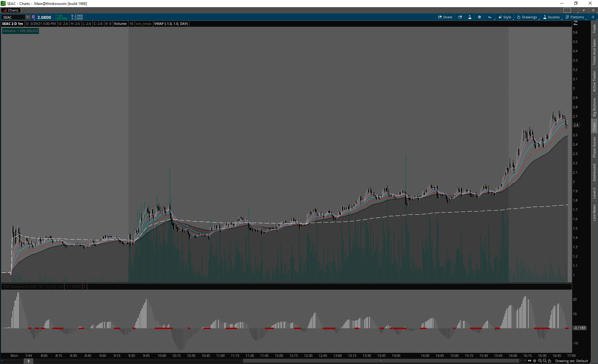Click the alert bell icon beside Share
This screenshot has height=364, width=598.
pos(460,17)
